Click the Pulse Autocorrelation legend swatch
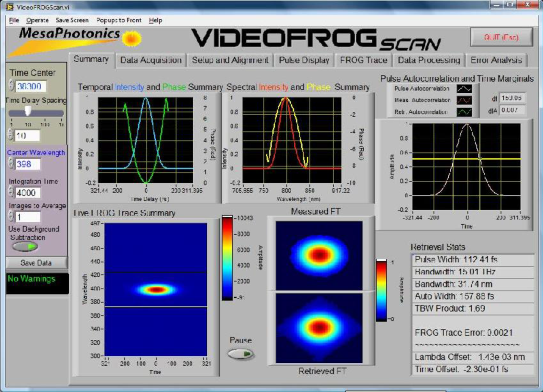The image size is (543, 392). [x=464, y=88]
